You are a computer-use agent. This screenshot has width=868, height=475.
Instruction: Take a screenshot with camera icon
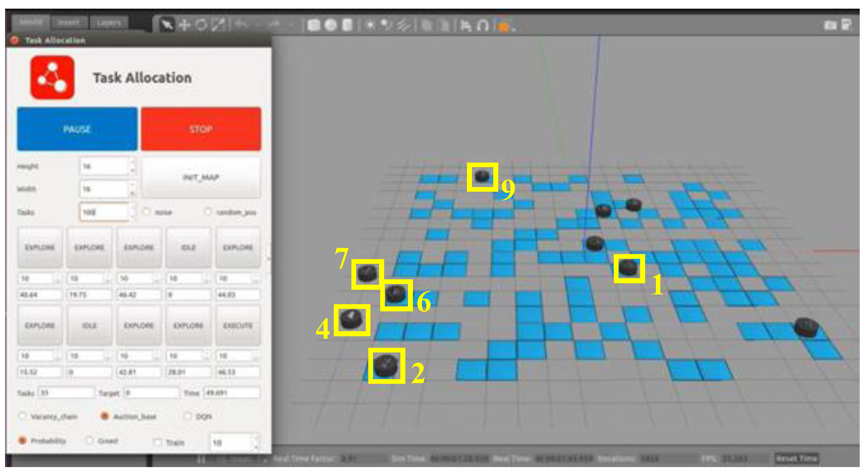pyautogui.click(x=830, y=25)
